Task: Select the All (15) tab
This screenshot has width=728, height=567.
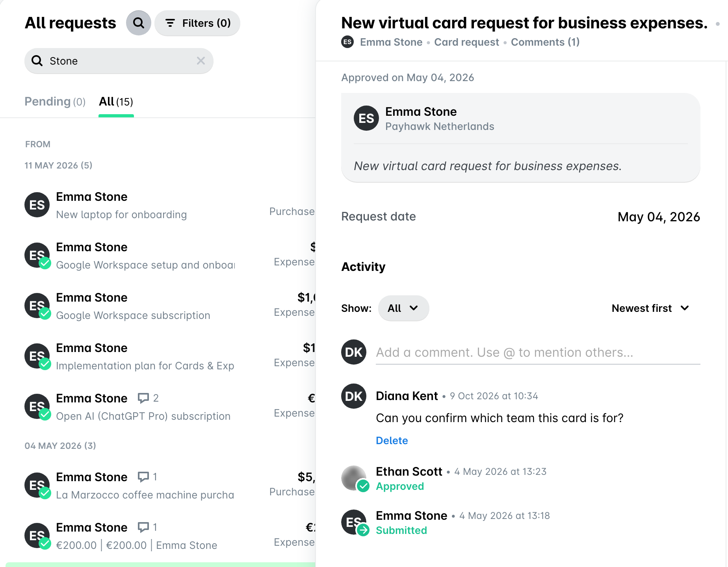Action: click(x=116, y=102)
